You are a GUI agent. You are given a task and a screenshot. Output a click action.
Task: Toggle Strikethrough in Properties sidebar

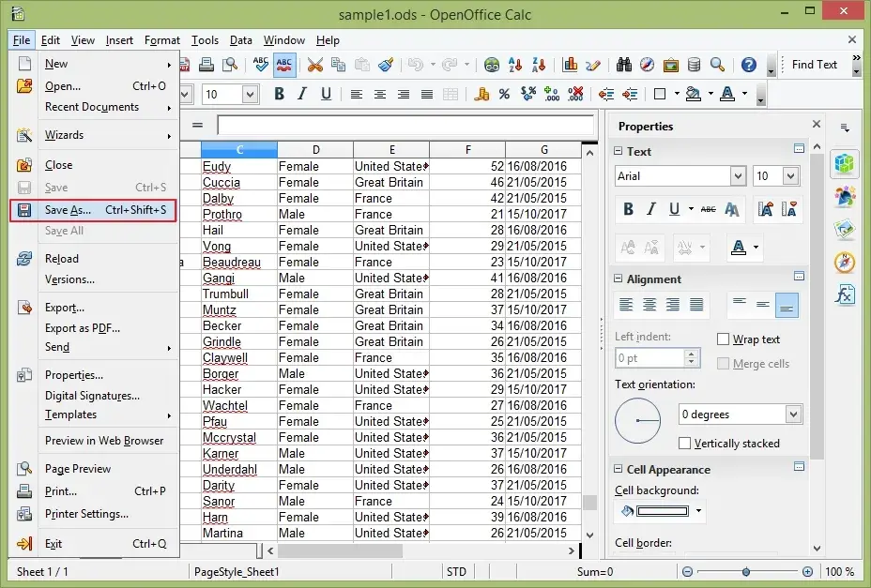tap(709, 209)
